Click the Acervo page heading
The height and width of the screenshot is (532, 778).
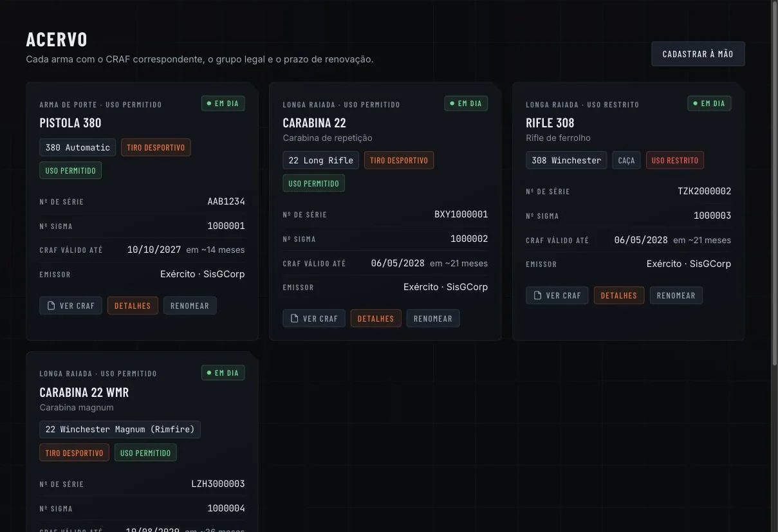coord(57,39)
